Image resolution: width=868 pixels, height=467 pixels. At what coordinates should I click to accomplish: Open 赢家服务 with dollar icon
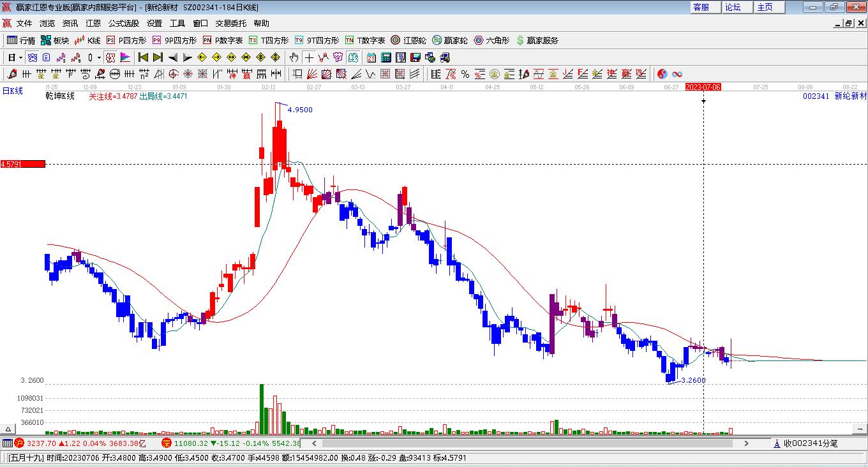(x=537, y=40)
